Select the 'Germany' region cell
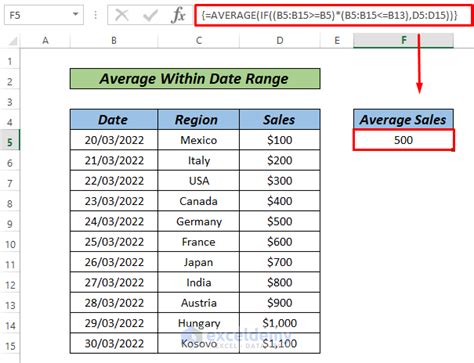Image resolution: width=474 pixels, height=363 pixels. pyautogui.click(x=199, y=221)
